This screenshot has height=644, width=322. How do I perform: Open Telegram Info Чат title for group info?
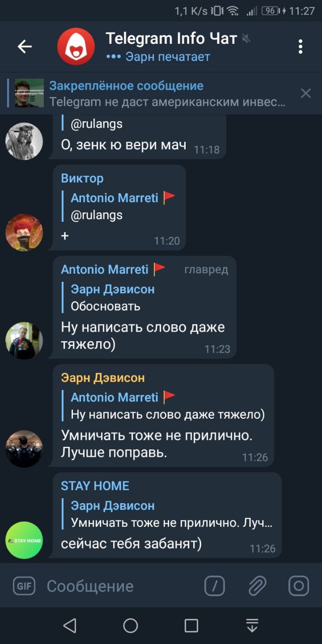[x=171, y=38]
